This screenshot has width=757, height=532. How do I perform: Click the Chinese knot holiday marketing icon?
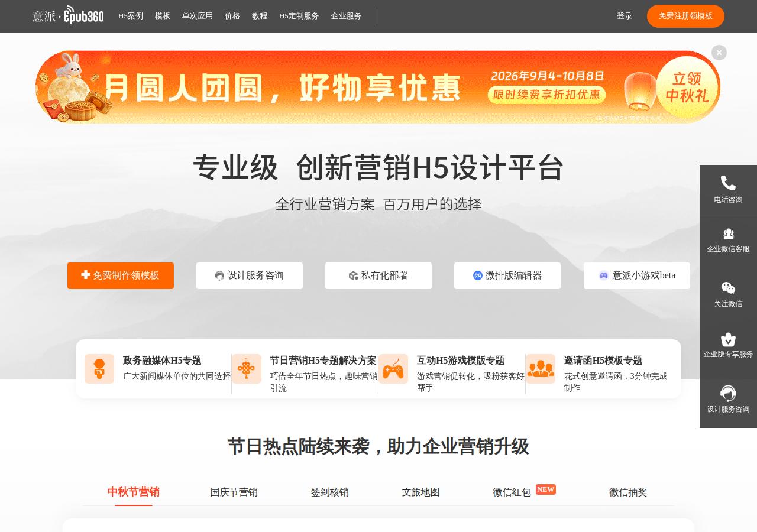[247, 369]
